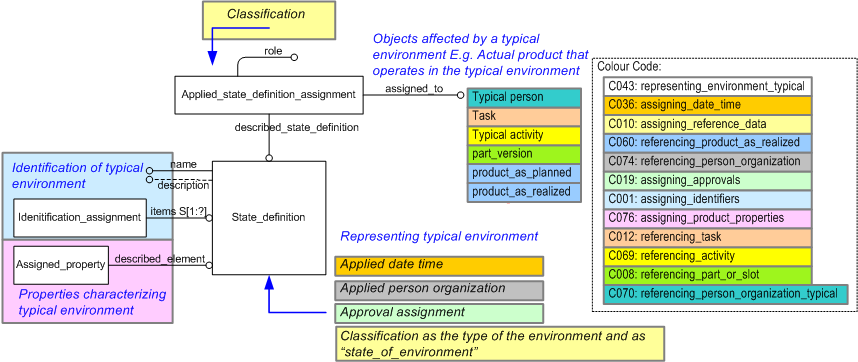858x362 pixels.
Task: Click the 'items S[1:?]' relationship label
Action: point(177,212)
